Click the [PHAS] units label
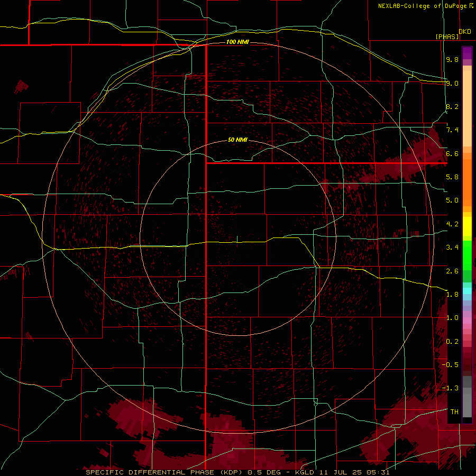 point(447,36)
